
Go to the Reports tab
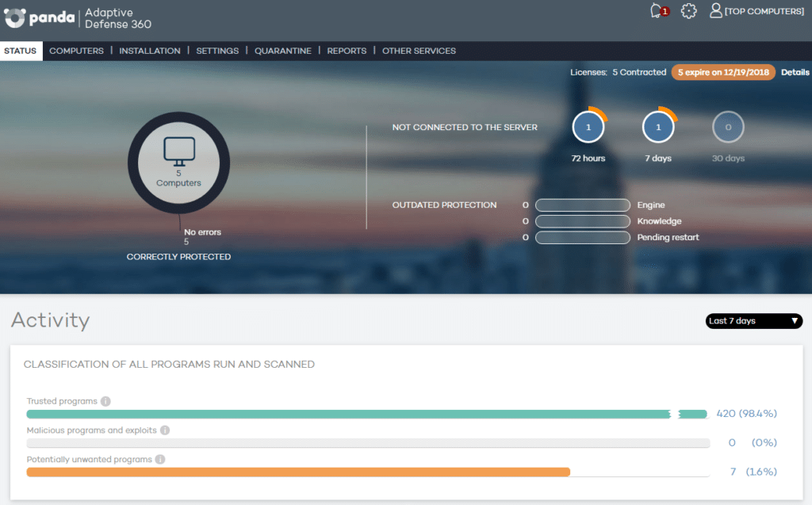point(347,51)
